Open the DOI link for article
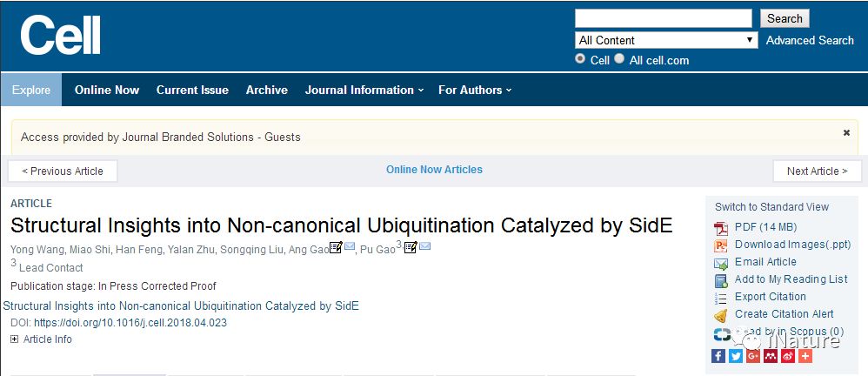Viewport: 868px width, 376px height. click(x=130, y=323)
